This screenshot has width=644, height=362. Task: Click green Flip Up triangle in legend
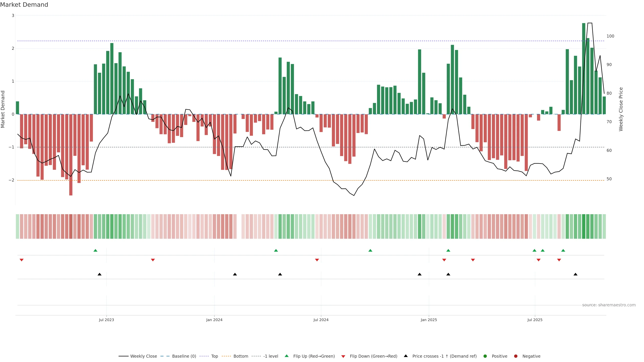pyautogui.click(x=286, y=356)
